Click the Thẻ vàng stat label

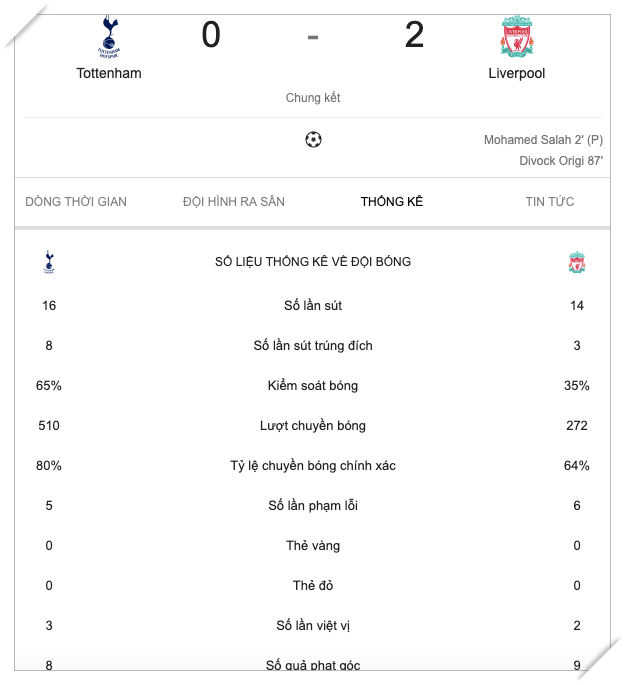(x=313, y=546)
